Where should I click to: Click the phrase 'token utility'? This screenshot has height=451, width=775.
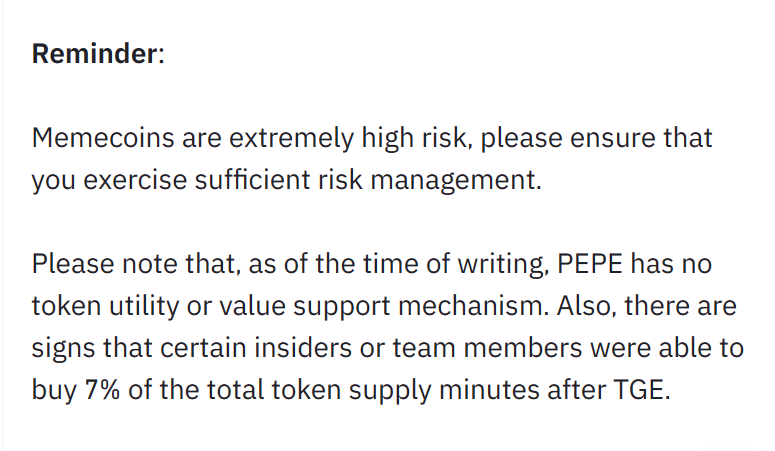click(105, 307)
